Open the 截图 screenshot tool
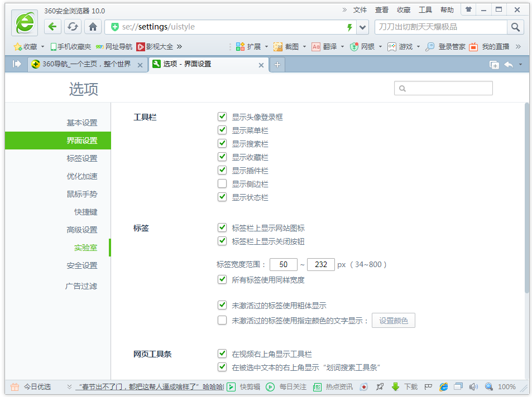This screenshot has height=397, width=532. coord(286,47)
